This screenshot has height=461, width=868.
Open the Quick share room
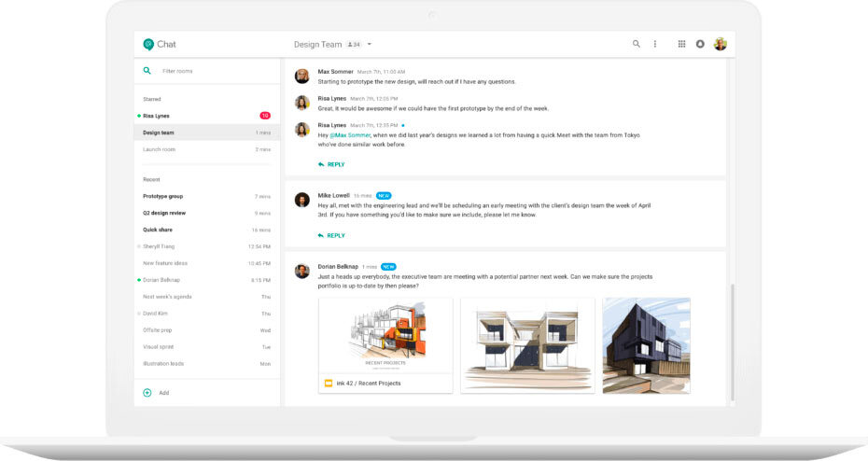(x=207, y=230)
